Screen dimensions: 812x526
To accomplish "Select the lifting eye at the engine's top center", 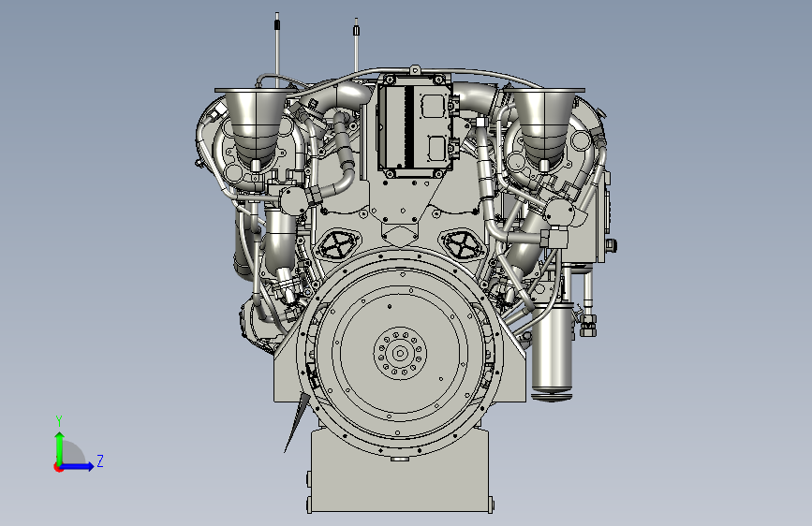I will (x=414, y=70).
